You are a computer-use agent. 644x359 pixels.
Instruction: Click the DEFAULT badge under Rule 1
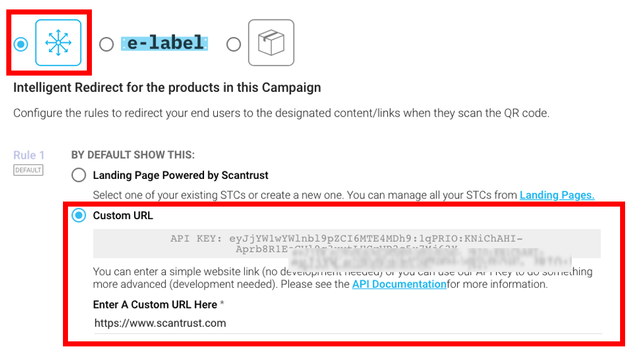[28, 170]
